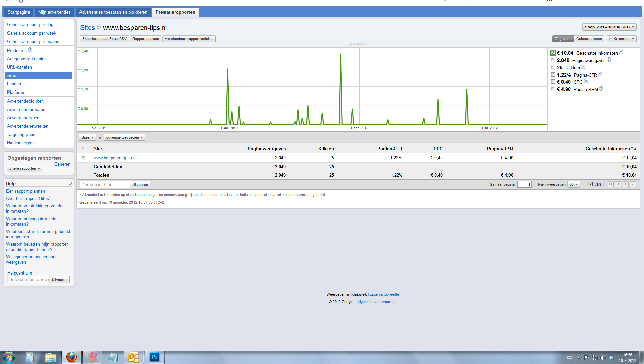Open Landen report in sidebar
The image size is (644, 364).
coord(14,84)
